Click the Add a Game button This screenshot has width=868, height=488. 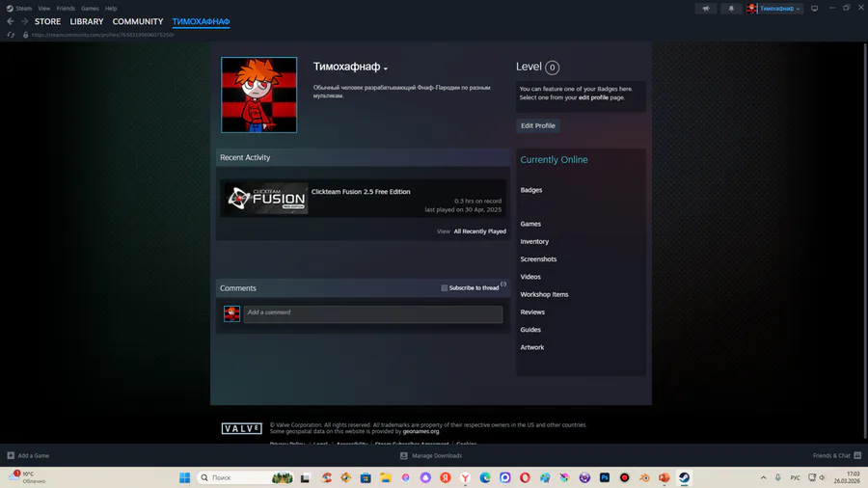coord(28,456)
